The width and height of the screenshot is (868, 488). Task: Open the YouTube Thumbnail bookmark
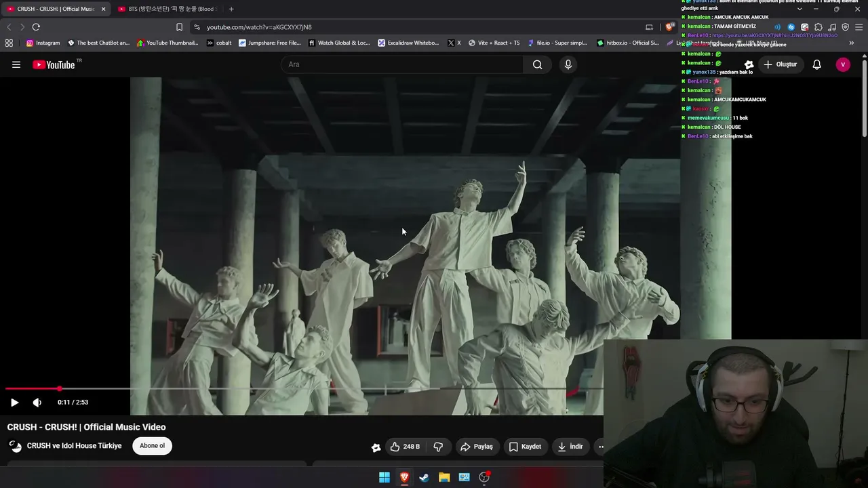[x=167, y=43]
